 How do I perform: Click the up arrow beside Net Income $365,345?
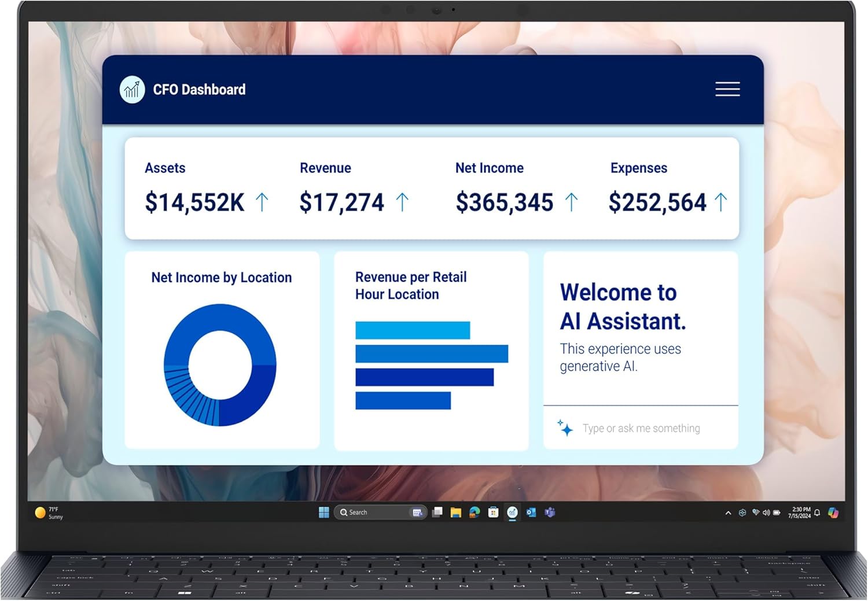pyautogui.click(x=571, y=202)
